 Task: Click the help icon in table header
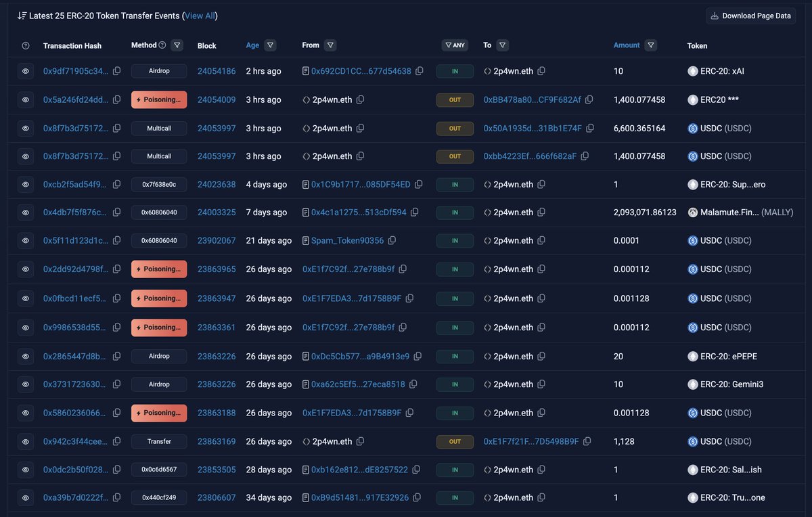coord(26,45)
